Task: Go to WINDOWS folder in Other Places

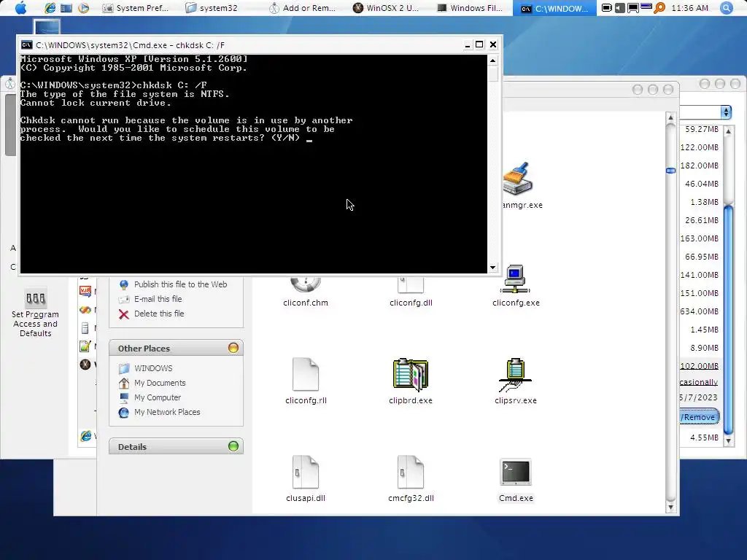Action: click(153, 368)
